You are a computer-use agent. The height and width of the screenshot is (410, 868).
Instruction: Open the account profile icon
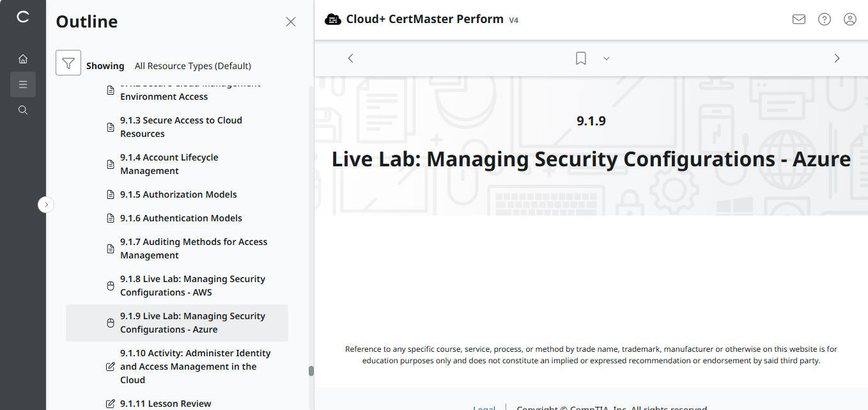pos(849,19)
